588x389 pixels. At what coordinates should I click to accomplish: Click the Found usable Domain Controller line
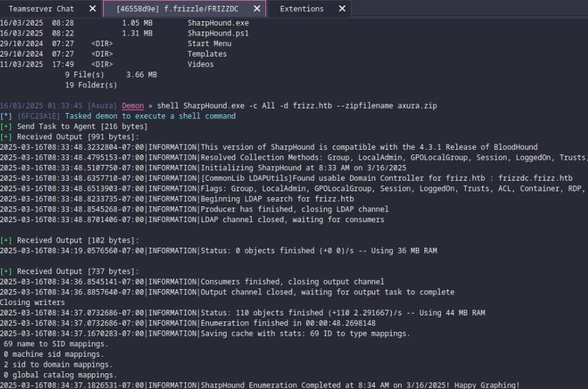pyautogui.click(x=286, y=178)
